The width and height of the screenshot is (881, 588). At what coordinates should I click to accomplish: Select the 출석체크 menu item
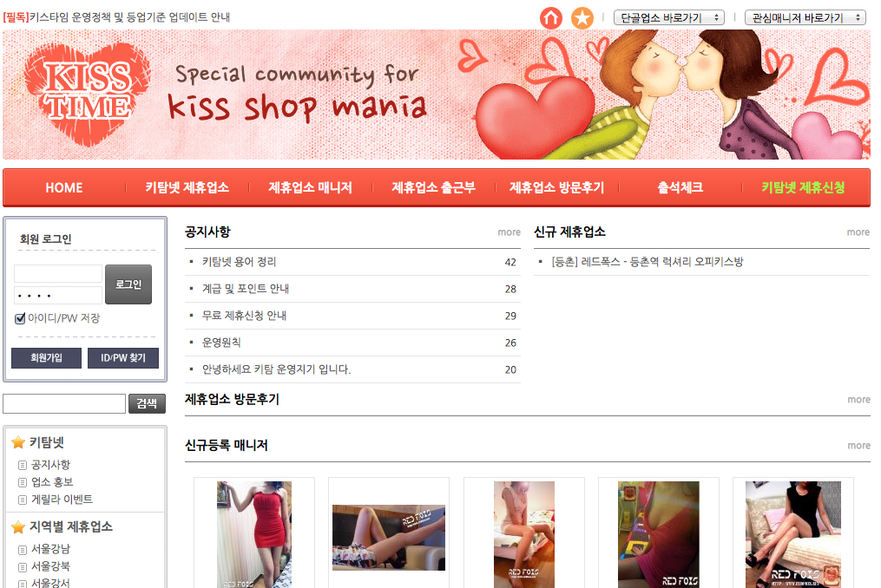pyautogui.click(x=680, y=187)
